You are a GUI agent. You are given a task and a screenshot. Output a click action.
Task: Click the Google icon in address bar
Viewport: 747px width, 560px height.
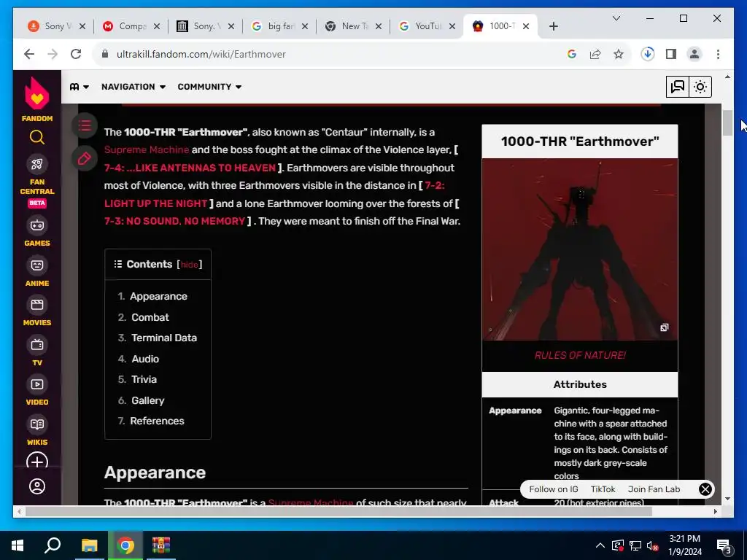(x=572, y=54)
